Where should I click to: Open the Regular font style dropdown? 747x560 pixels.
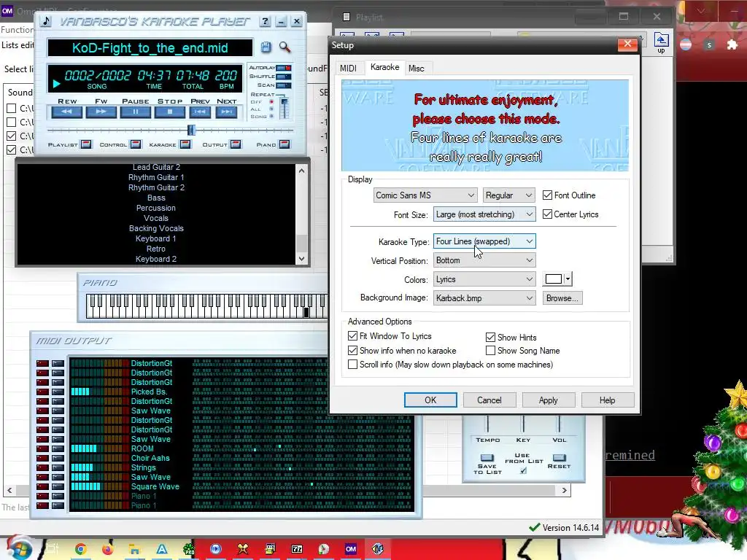coord(508,195)
